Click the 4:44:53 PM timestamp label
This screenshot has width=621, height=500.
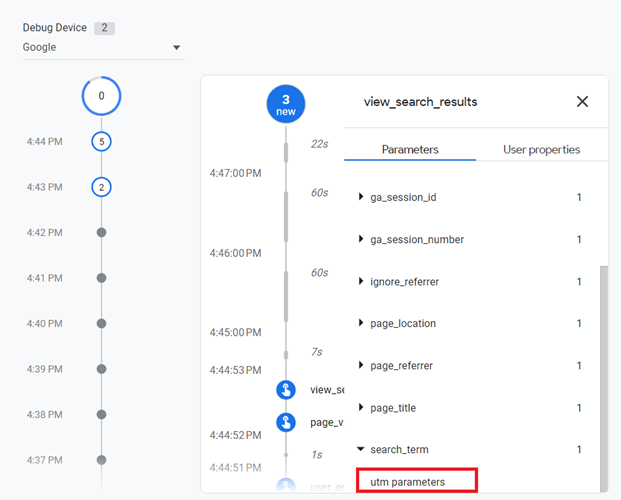[236, 370]
